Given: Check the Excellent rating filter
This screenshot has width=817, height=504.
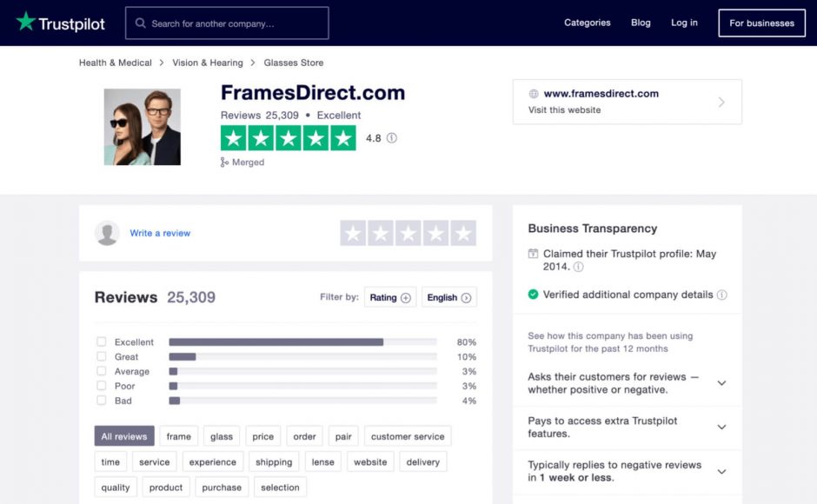Looking at the screenshot, I should pos(101,342).
